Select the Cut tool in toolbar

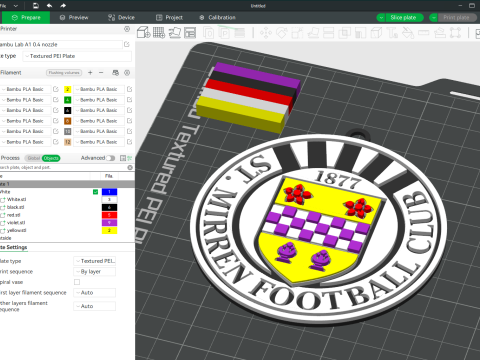(329, 33)
